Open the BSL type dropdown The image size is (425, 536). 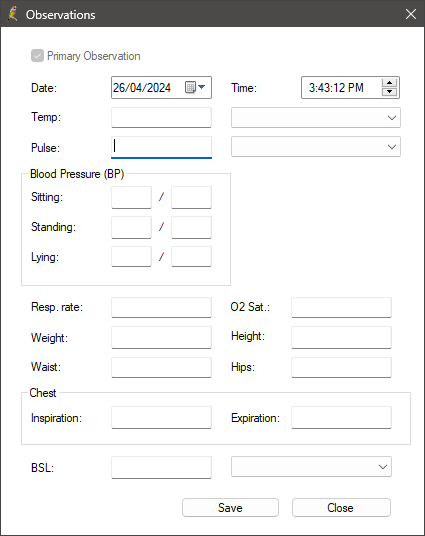[311, 467]
